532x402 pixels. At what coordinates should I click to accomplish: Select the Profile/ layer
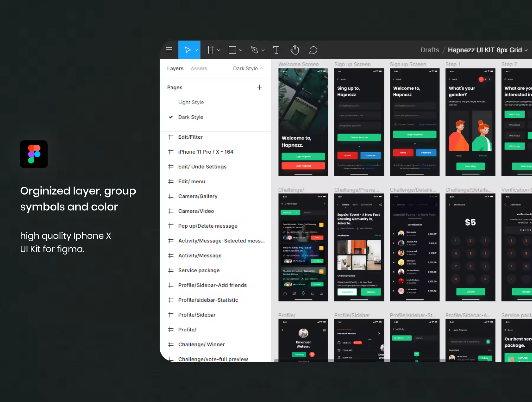215,330
